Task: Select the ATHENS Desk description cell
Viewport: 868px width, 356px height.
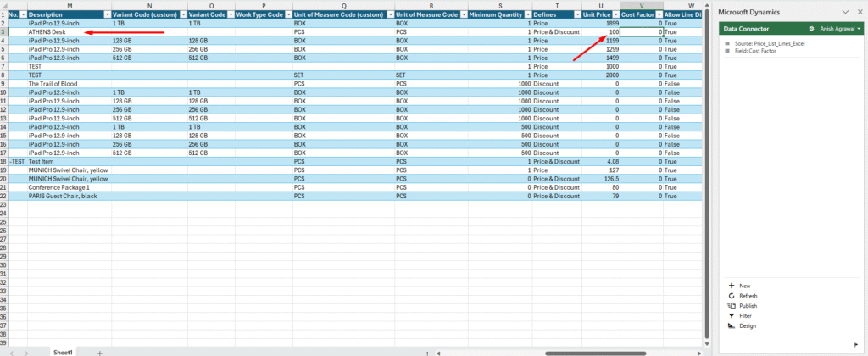Action: (x=68, y=32)
